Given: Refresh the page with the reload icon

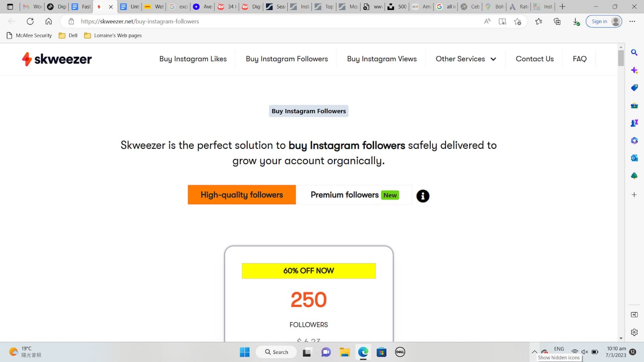Looking at the screenshot, I should (30, 21).
